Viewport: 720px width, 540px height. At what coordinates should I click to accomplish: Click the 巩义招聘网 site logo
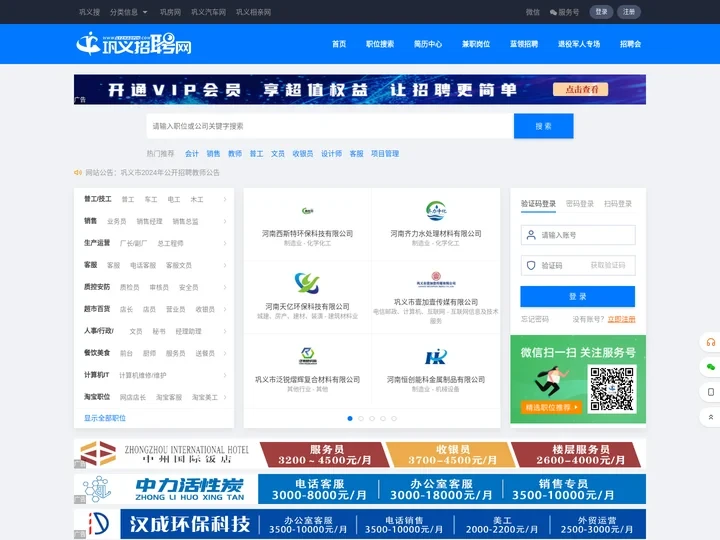click(134, 44)
